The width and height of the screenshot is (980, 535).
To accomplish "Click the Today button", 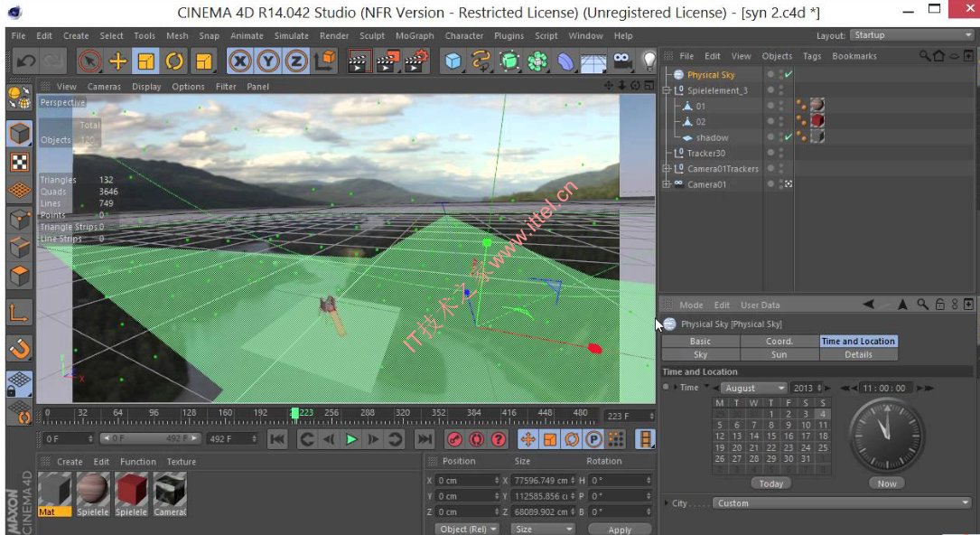I will point(770,483).
